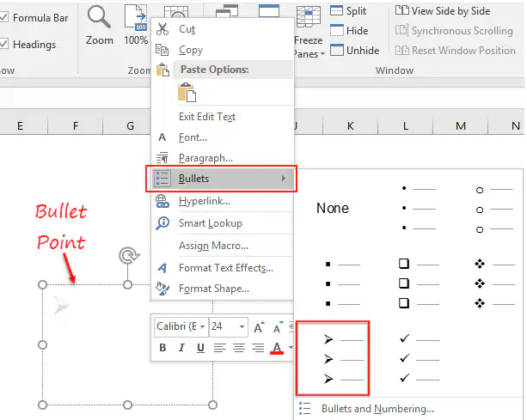Click the Freeze Panes icon
Screen dimensions: 527x420
click(308, 17)
